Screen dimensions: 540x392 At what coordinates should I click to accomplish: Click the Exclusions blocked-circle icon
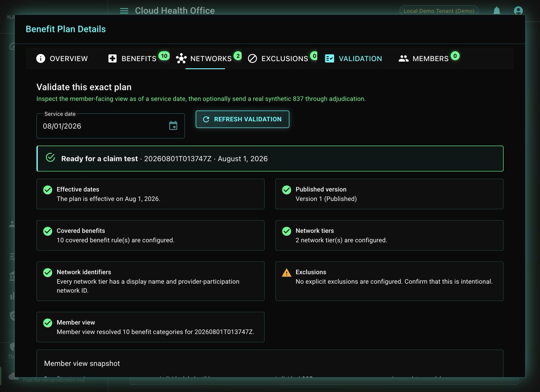pos(252,58)
